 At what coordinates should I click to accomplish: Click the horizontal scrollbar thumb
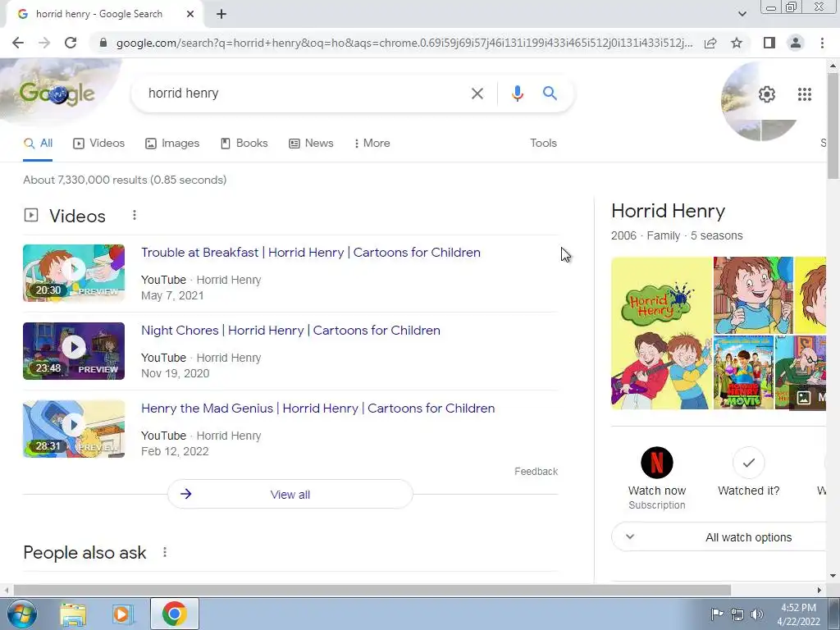click(x=372, y=590)
